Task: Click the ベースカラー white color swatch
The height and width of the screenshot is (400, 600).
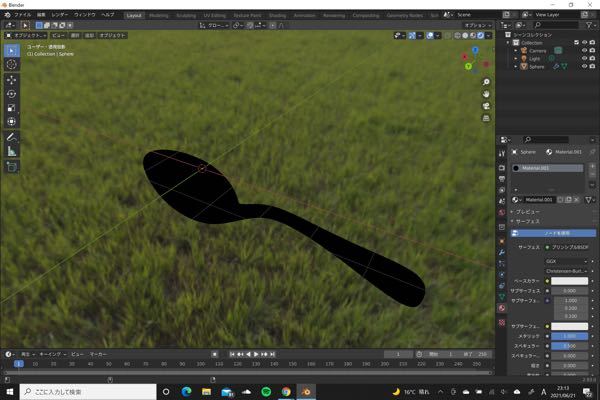Action: coord(569,281)
